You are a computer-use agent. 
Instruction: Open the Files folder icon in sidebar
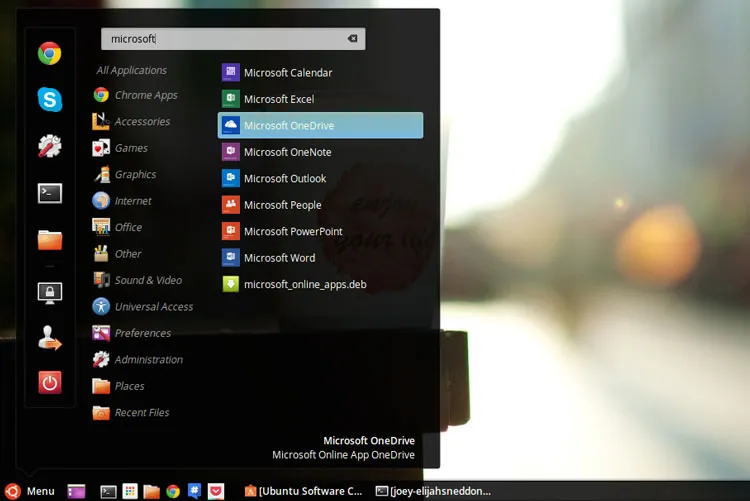[x=50, y=240]
